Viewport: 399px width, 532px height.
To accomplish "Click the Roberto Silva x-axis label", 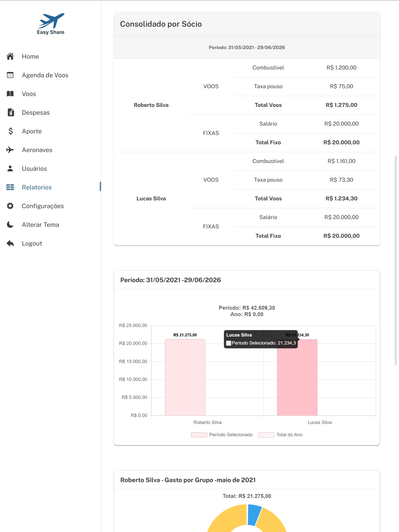I will click(207, 422).
